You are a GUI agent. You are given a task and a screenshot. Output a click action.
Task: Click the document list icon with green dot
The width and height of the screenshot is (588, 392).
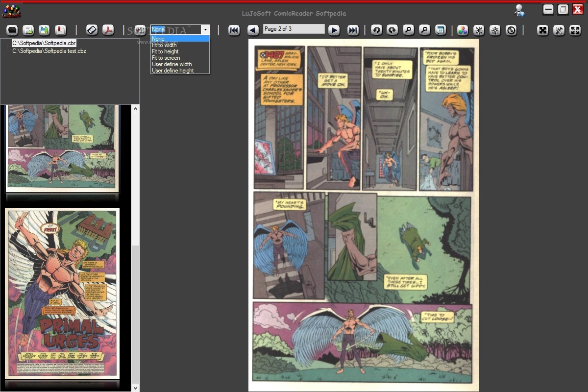(28, 30)
